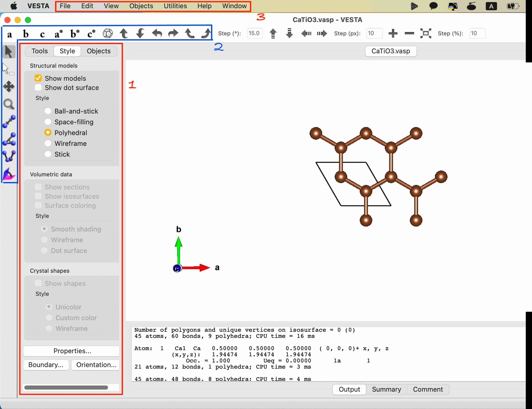
Task: Open the Objects side panel tab
Action: 99,51
